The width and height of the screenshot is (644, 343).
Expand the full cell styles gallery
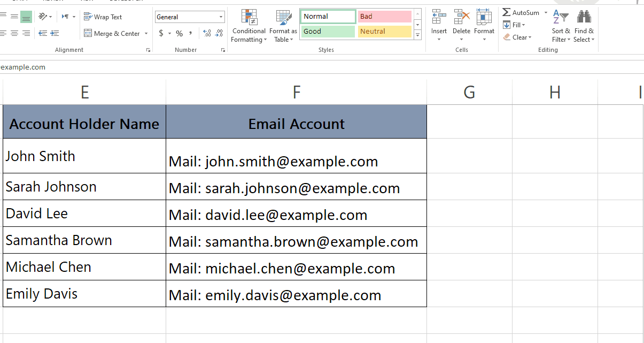(418, 35)
